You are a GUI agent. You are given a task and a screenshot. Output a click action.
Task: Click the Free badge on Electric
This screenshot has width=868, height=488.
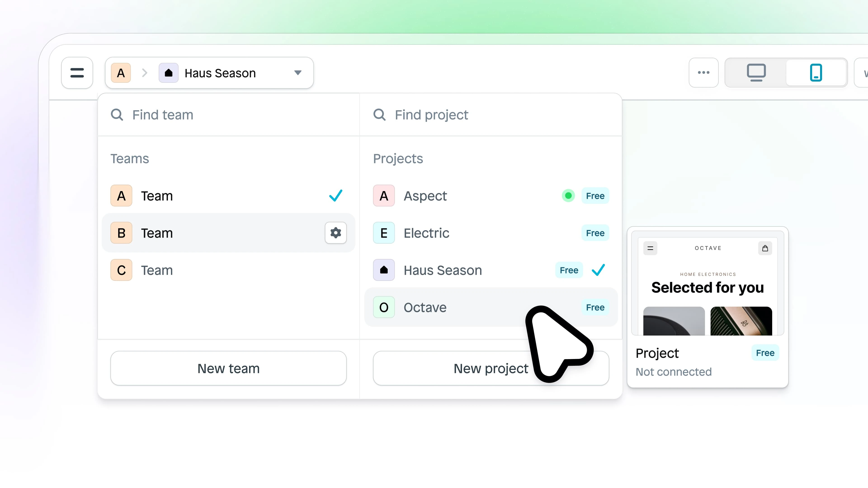pos(595,233)
